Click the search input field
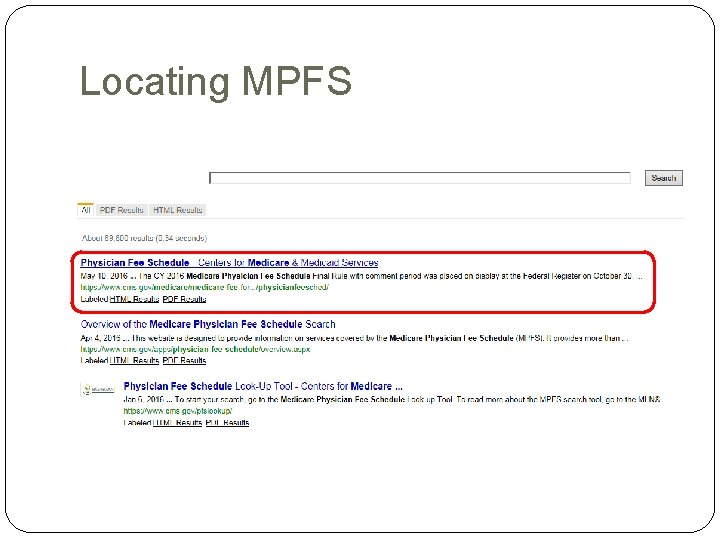The image size is (720, 540). point(420,178)
